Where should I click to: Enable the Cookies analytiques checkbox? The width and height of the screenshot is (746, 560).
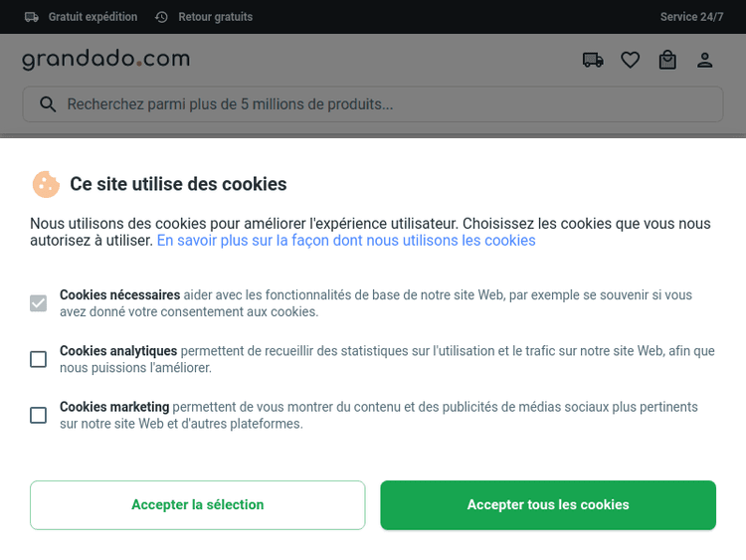(38, 359)
